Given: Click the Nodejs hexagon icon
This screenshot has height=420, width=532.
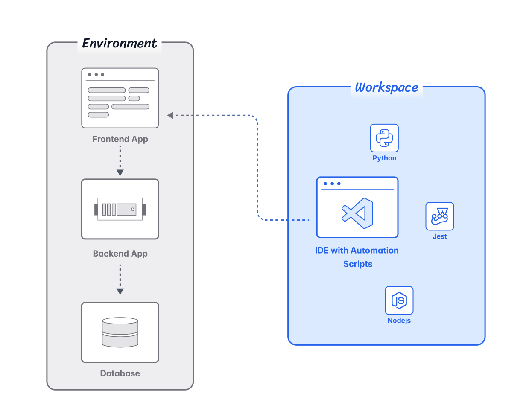Looking at the screenshot, I should (399, 300).
